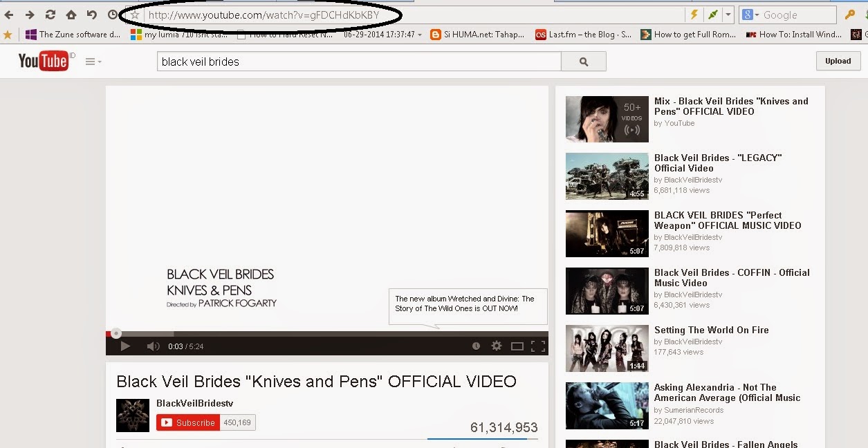The image size is (868, 448).
Task: Go back with the browser back arrow
Action: [9, 15]
